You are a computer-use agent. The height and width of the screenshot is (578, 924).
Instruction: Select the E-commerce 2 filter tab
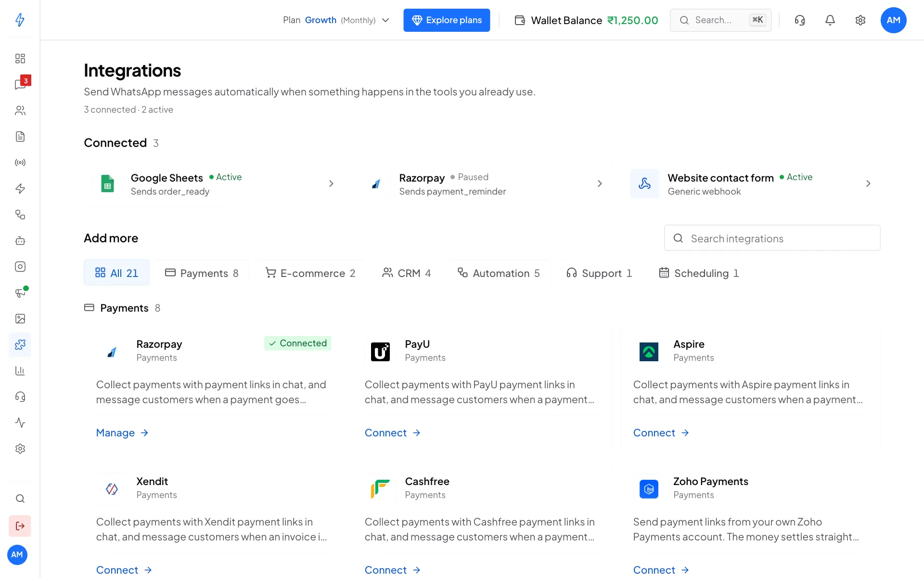310,273
